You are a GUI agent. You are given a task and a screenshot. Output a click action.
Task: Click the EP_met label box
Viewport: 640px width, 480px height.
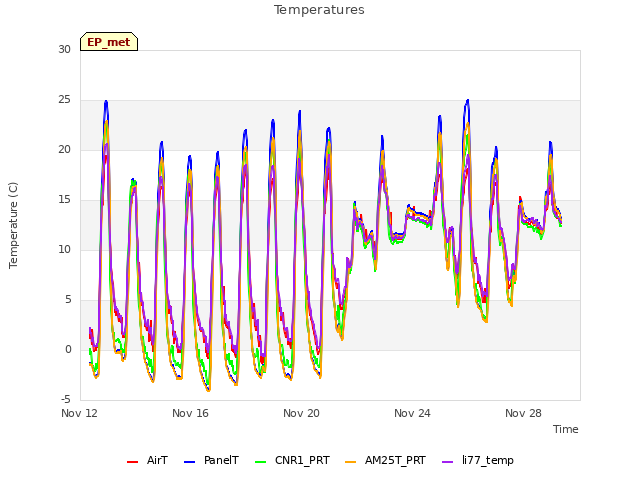[109, 42]
